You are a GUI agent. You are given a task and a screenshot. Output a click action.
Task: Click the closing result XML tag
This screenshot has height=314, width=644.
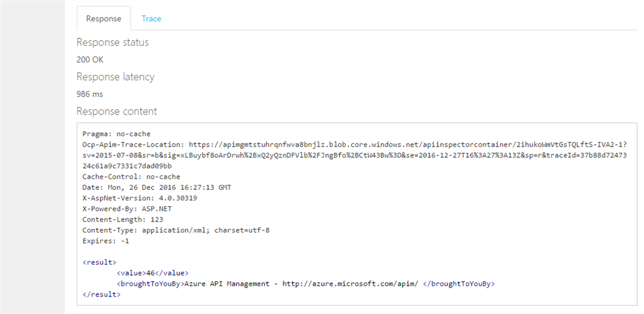coord(101,294)
